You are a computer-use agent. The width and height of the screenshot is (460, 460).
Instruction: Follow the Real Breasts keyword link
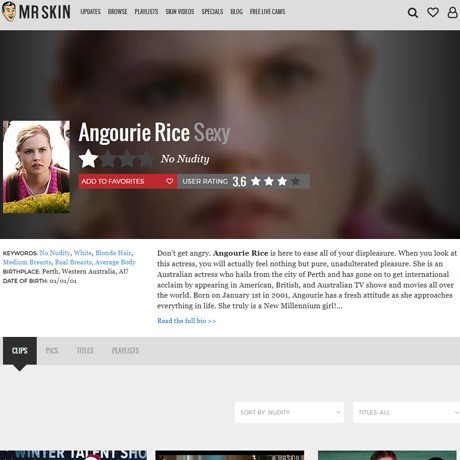pos(73,262)
